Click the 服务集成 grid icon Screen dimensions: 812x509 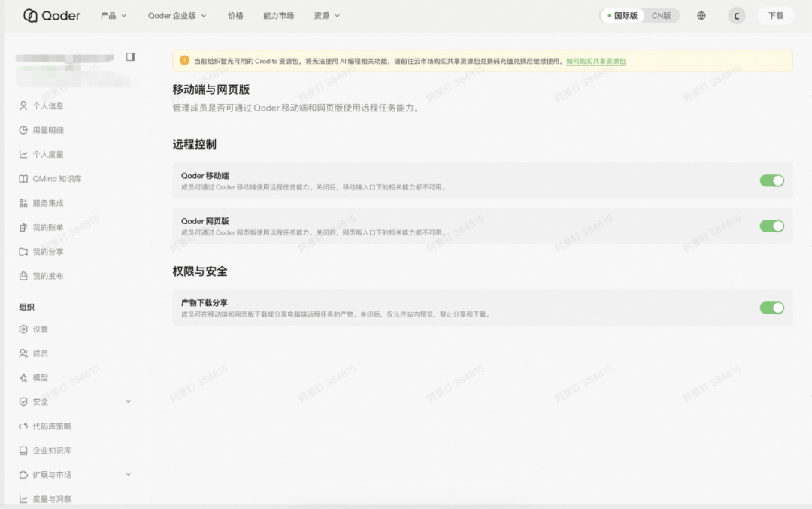(23, 203)
